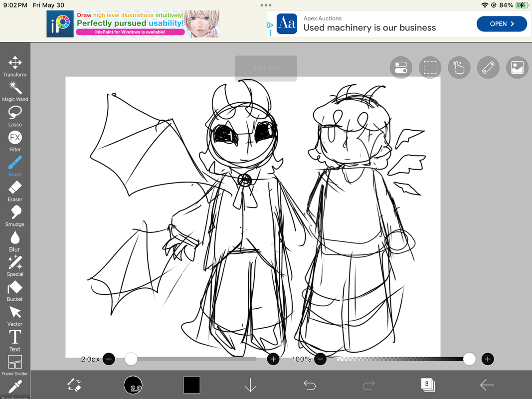
Task: Open the canvas material image icon
Action: [517, 67]
